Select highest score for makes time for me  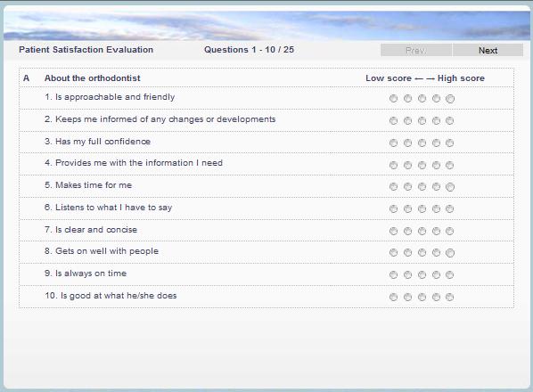point(450,187)
